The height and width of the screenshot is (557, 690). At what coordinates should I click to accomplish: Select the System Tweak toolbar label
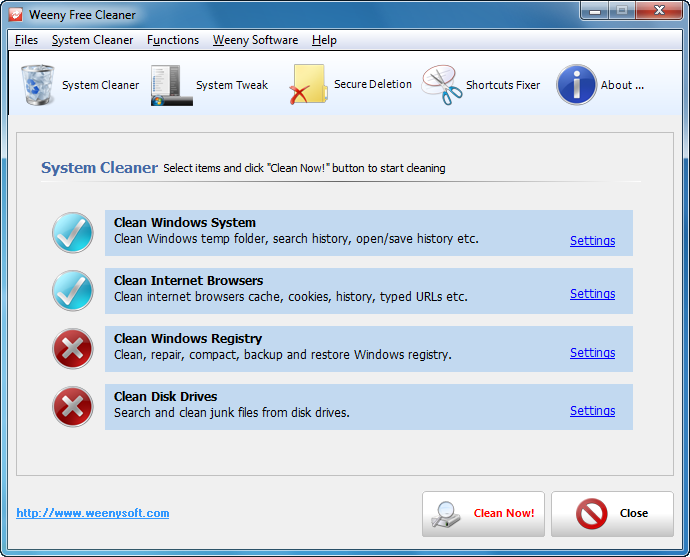(232, 85)
